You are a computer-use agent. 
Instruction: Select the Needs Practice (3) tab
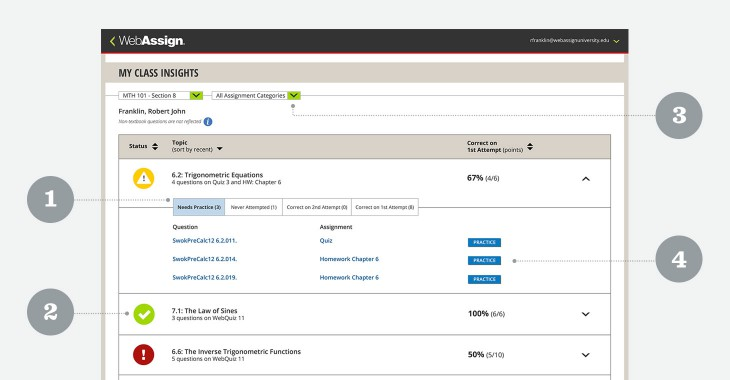coord(199,207)
